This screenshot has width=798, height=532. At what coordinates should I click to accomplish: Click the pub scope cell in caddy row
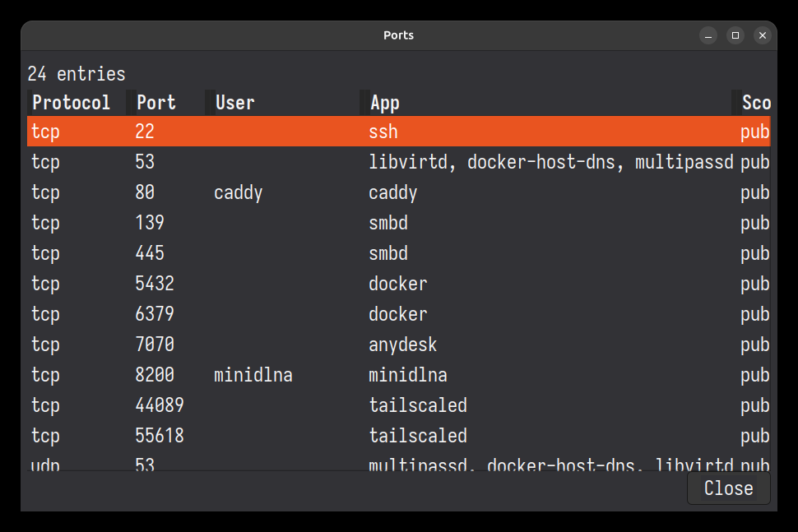point(755,192)
